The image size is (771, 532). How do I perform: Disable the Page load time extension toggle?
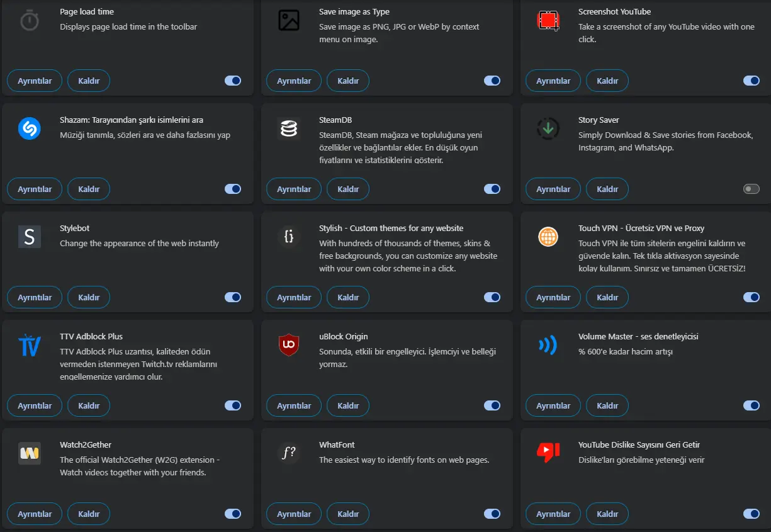pos(233,81)
